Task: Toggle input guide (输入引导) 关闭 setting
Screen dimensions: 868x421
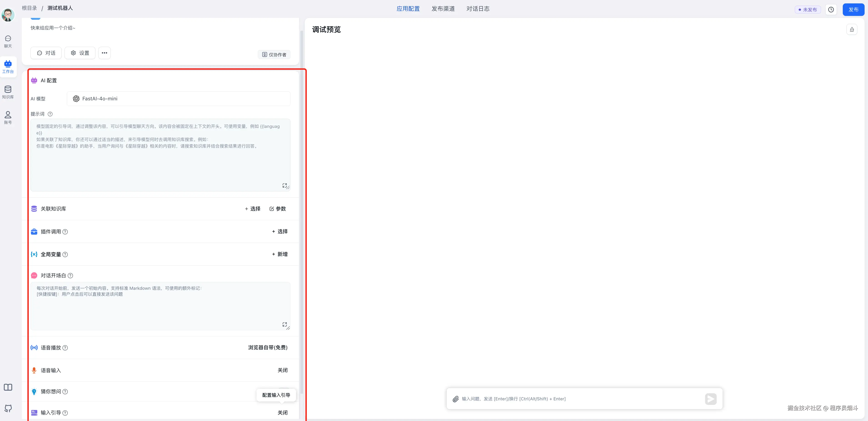Action: point(282,413)
